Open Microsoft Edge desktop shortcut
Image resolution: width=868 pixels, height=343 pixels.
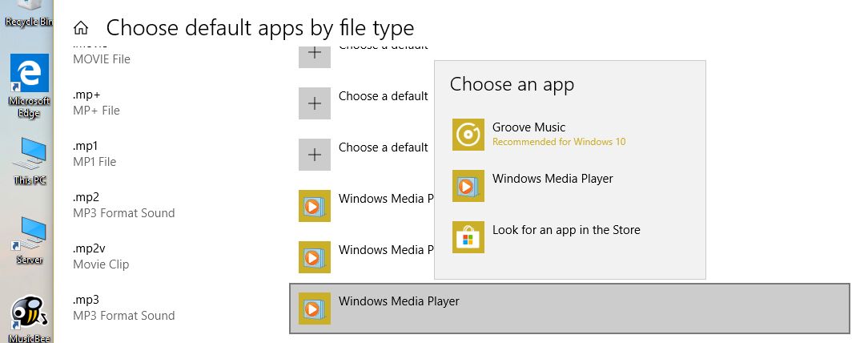click(x=30, y=86)
